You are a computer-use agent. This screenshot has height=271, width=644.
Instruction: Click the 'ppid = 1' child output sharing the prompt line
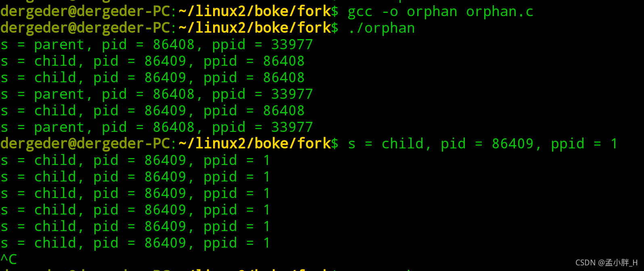tap(483, 144)
